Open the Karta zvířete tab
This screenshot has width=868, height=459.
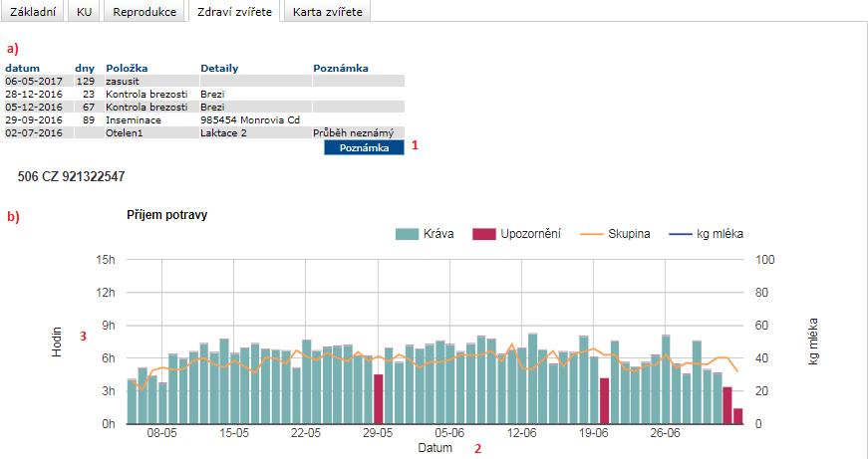327,11
